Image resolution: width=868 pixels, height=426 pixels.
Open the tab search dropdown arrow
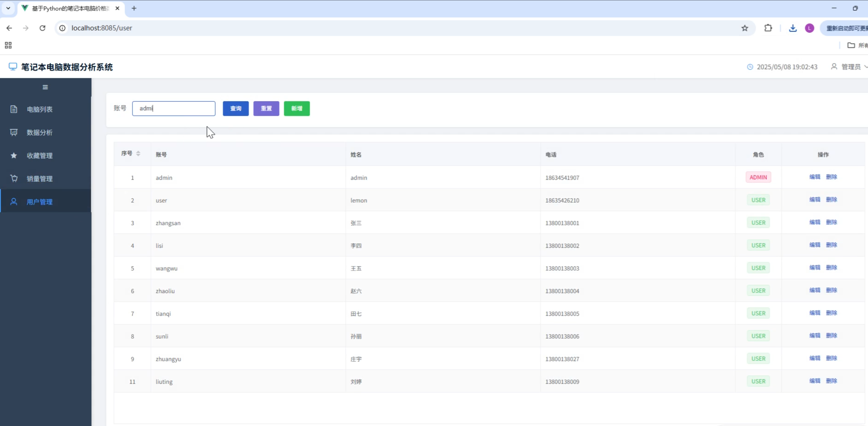[8, 8]
